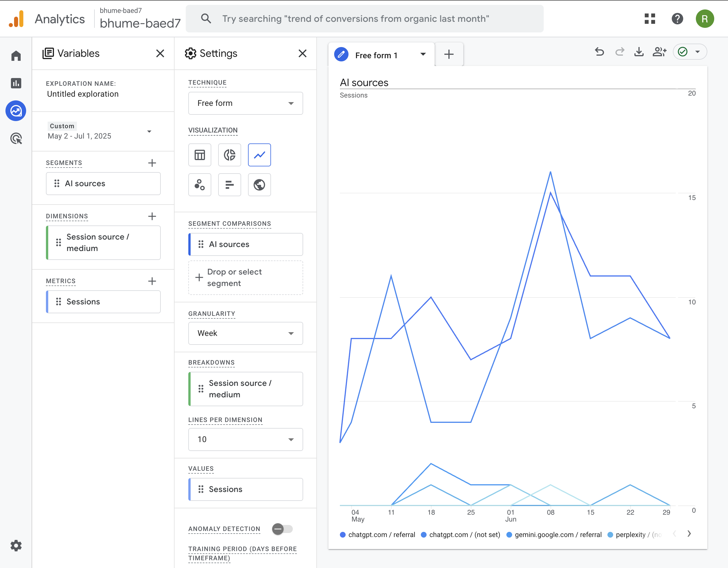728x568 pixels.
Task: Open the Granularity Week dropdown
Action: pos(245,333)
